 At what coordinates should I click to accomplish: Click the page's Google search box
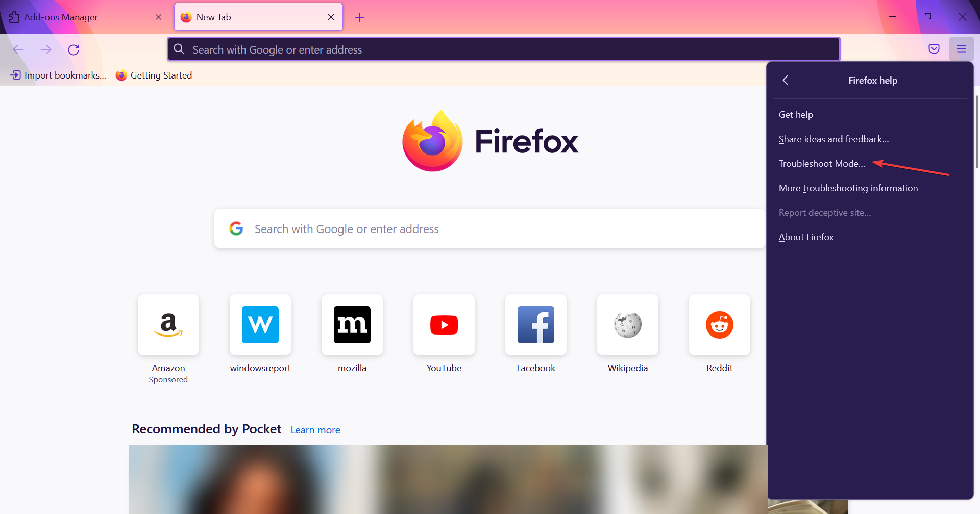coord(489,228)
